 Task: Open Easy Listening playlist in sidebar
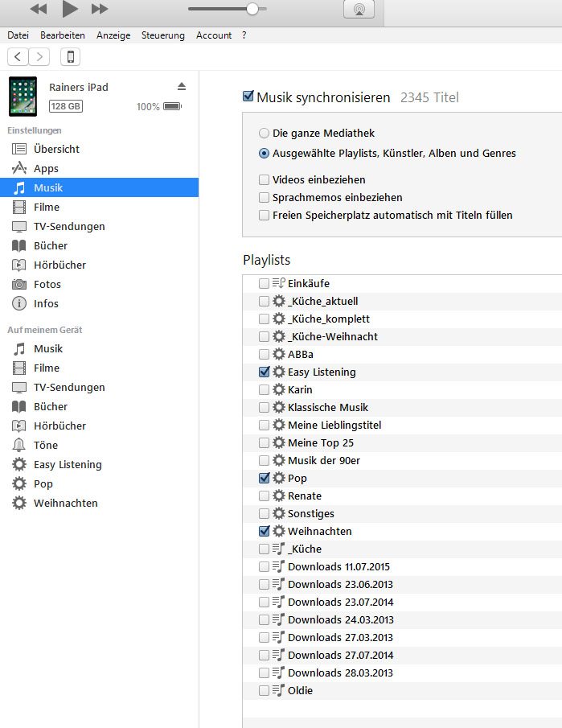tap(100, 465)
